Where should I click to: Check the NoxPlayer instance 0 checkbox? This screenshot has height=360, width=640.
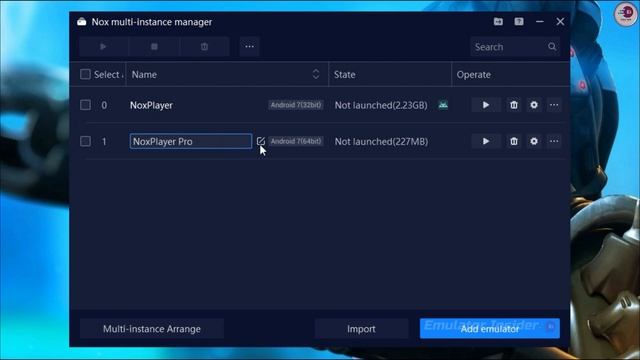[x=85, y=105]
